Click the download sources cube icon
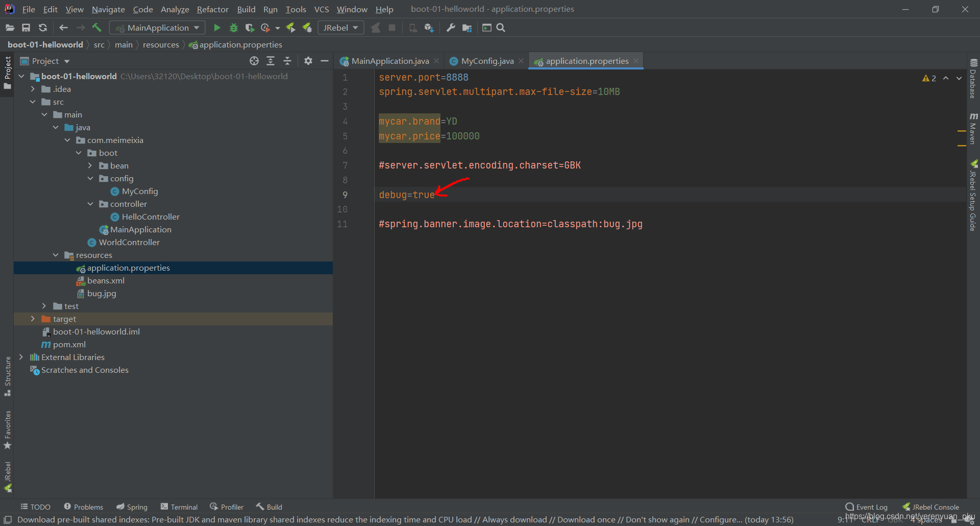The height and width of the screenshot is (526, 980). click(429, 28)
